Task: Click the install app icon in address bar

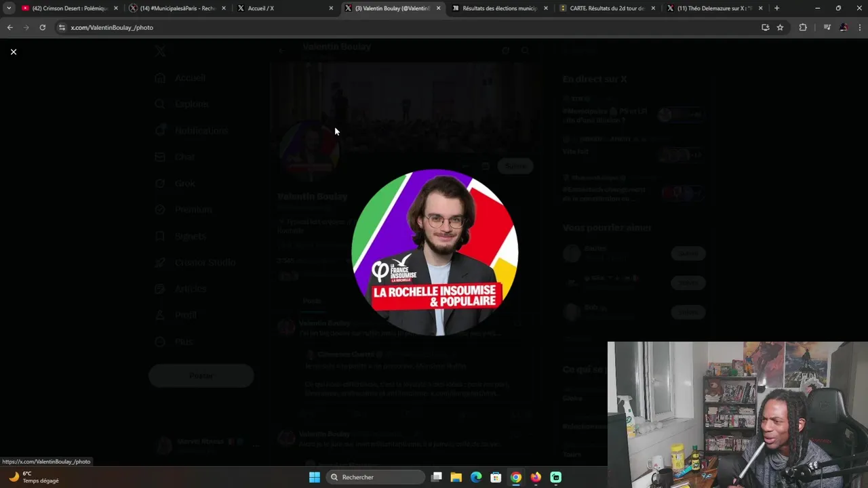Action: [765, 27]
